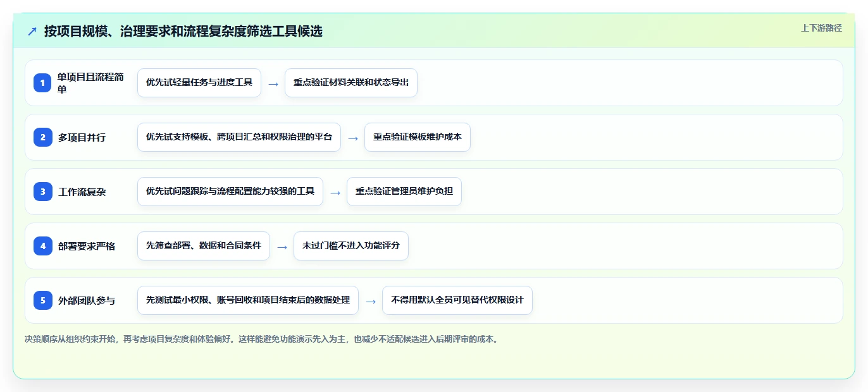Select step badge 5 for 外部团队参与
The width and height of the screenshot is (868, 392).
click(42, 300)
